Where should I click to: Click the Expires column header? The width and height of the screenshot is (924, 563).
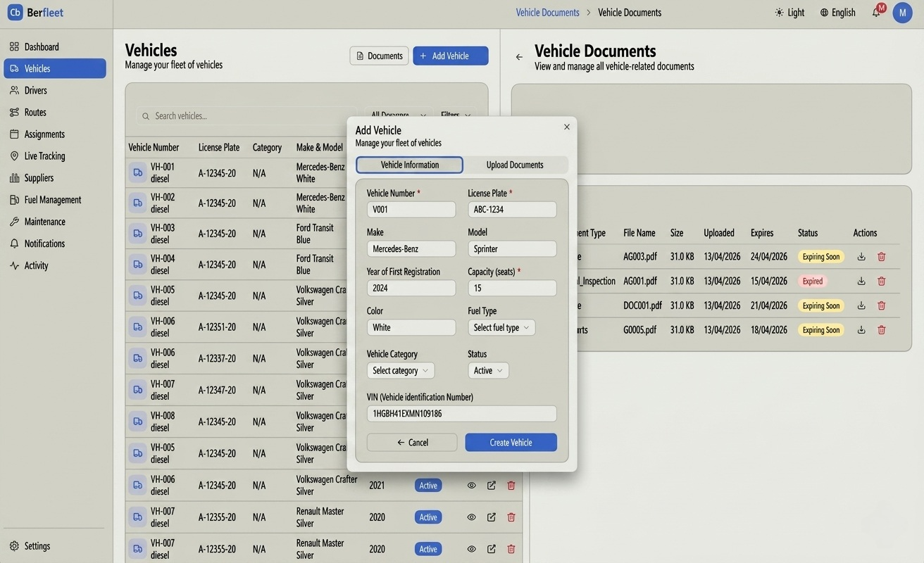point(762,233)
